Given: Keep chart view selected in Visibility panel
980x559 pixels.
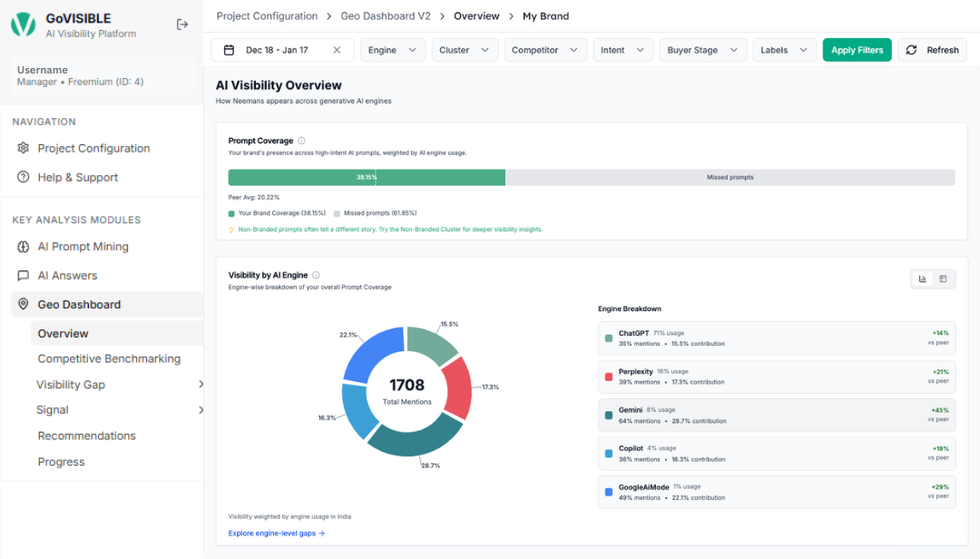Looking at the screenshot, I should 921,279.
